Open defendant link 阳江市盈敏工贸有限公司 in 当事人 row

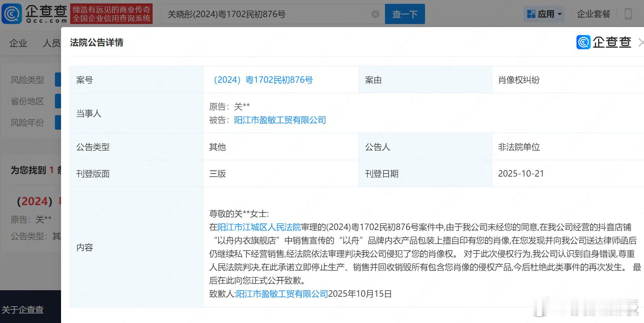[x=280, y=120]
